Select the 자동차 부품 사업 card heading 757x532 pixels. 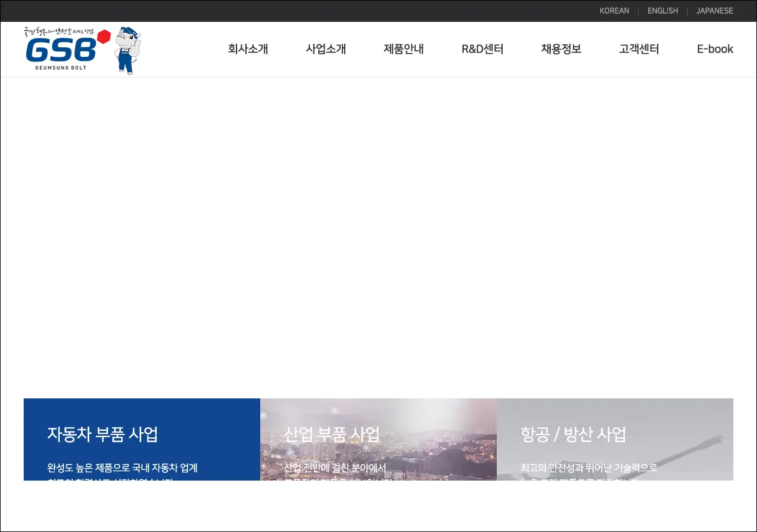click(102, 434)
